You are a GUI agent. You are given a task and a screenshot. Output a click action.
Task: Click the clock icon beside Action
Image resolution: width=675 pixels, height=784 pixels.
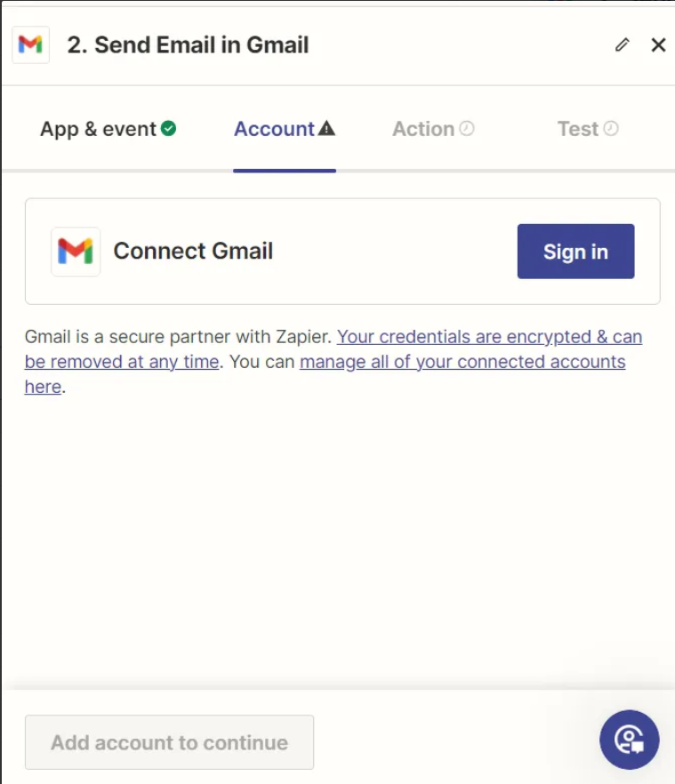(467, 129)
